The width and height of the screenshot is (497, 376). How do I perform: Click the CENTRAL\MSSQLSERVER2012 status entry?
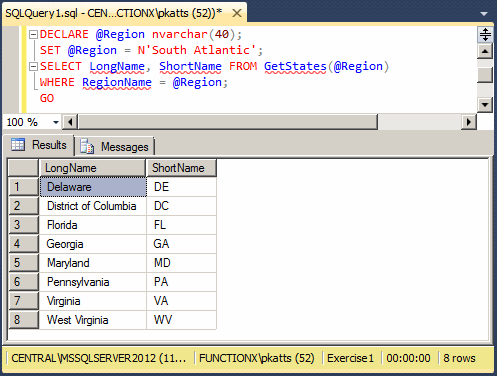tap(99, 358)
